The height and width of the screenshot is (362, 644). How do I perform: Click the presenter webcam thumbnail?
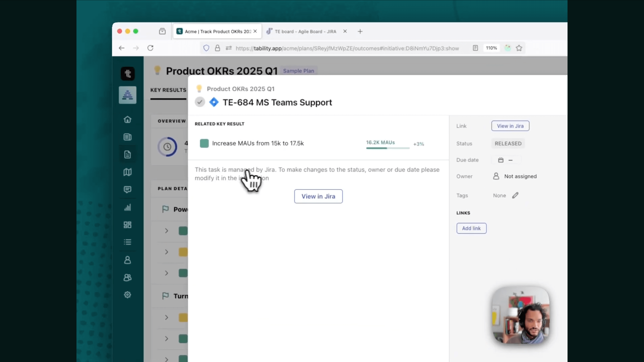click(x=521, y=315)
